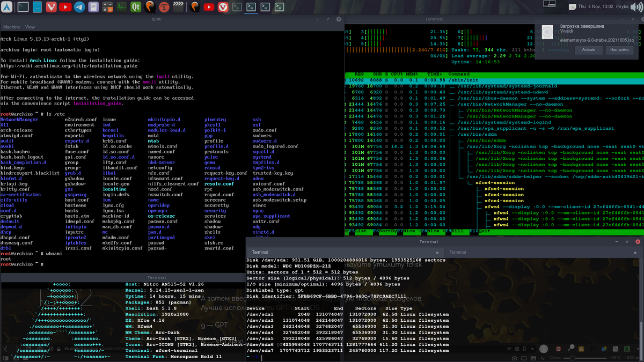
Task: Open the system monitor launcher with green graph
Action: point(121,7)
